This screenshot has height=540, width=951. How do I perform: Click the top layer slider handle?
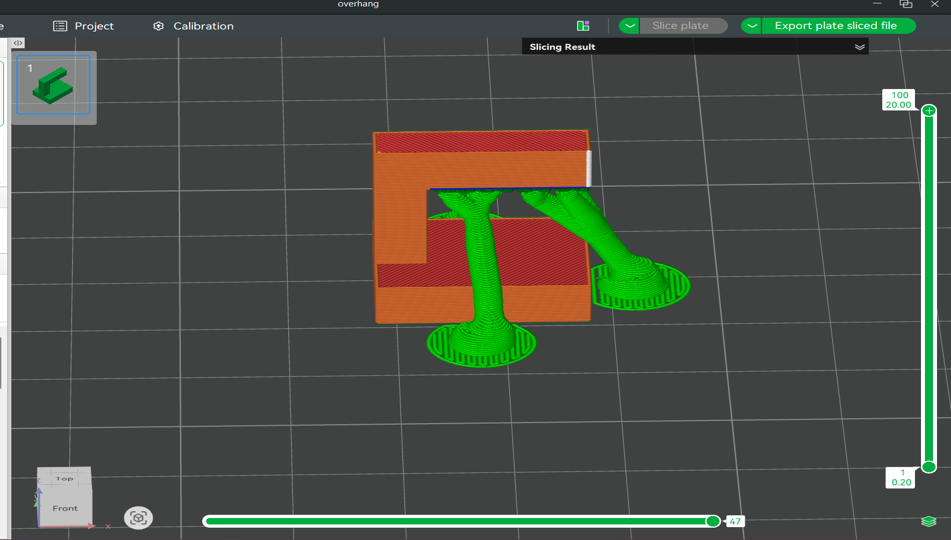click(x=929, y=110)
